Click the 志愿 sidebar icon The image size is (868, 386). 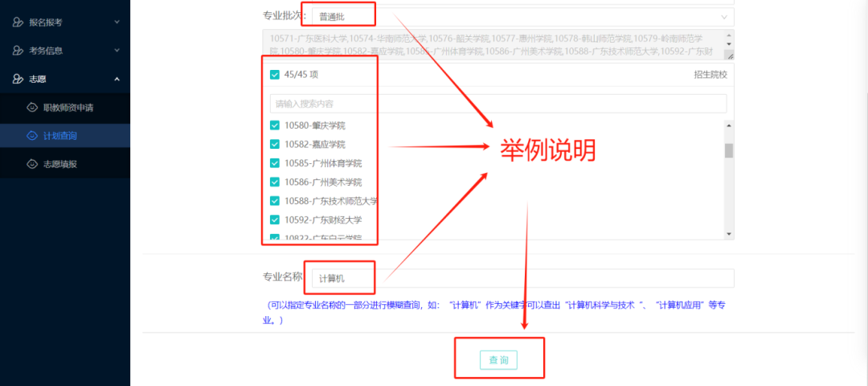(x=18, y=79)
